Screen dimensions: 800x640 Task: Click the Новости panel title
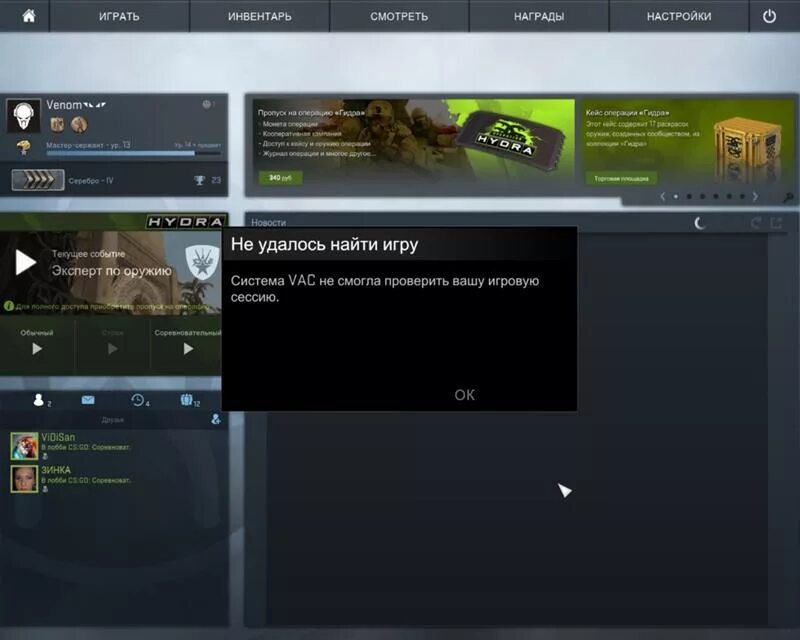pyautogui.click(x=268, y=223)
